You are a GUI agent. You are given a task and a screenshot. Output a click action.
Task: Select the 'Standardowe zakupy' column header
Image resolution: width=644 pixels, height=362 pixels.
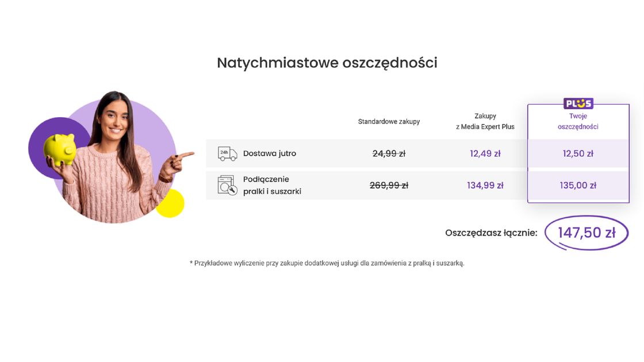(x=389, y=121)
